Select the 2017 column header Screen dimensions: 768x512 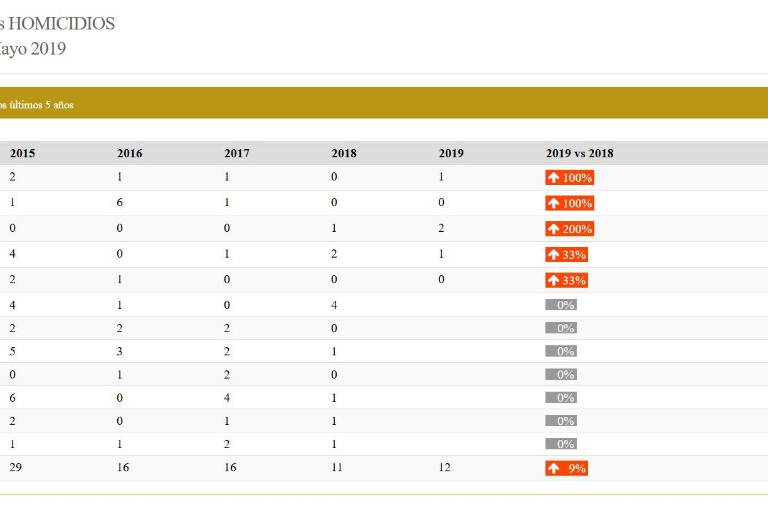coord(237,153)
